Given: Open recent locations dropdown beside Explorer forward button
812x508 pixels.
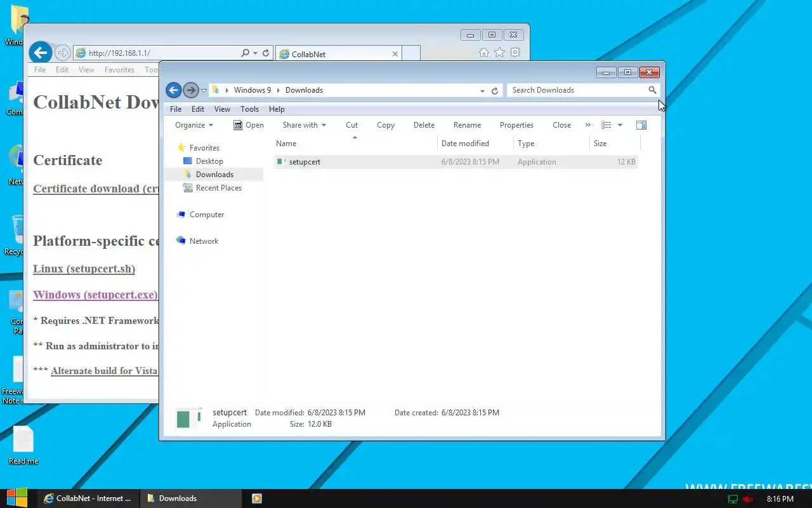Looking at the screenshot, I should (204, 91).
